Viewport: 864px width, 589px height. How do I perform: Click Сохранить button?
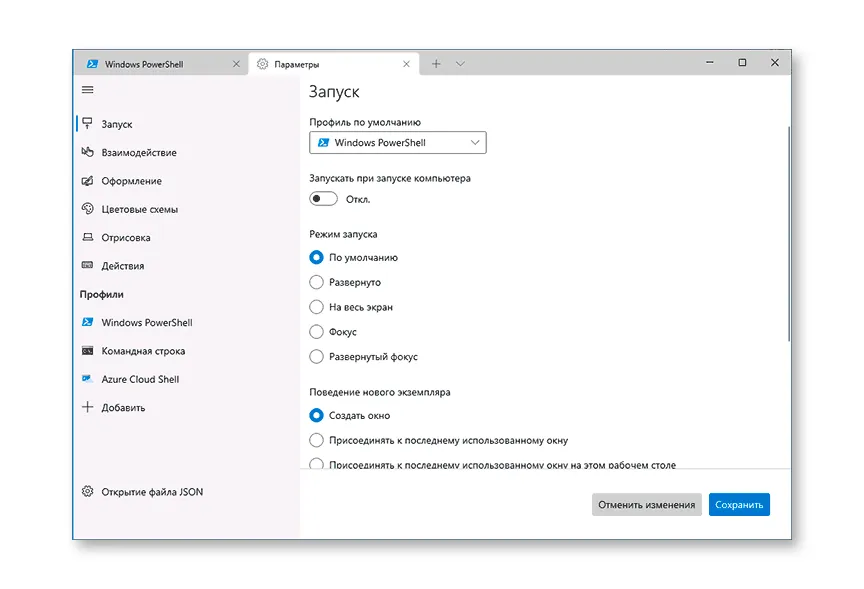(739, 505)
